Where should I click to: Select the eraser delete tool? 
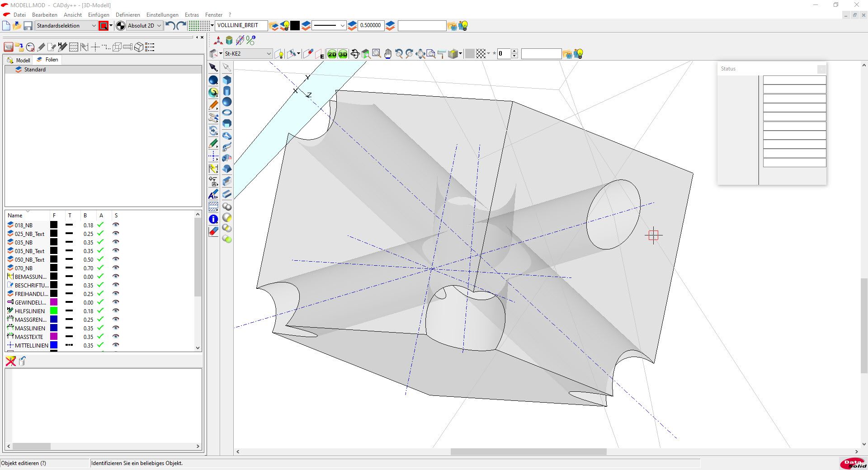213,231
